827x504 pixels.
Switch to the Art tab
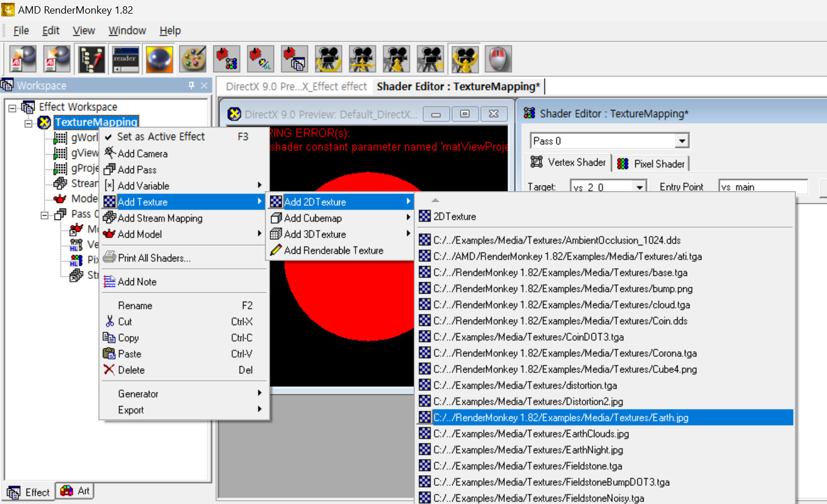(75, 491)
